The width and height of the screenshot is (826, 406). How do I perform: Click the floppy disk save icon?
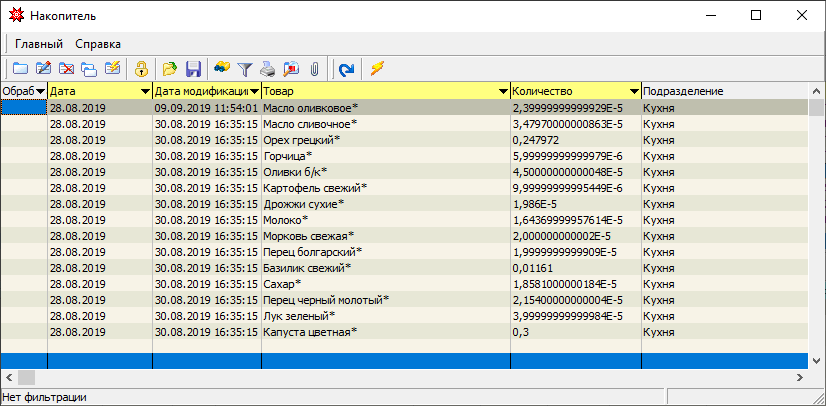[x=194, y=69]
